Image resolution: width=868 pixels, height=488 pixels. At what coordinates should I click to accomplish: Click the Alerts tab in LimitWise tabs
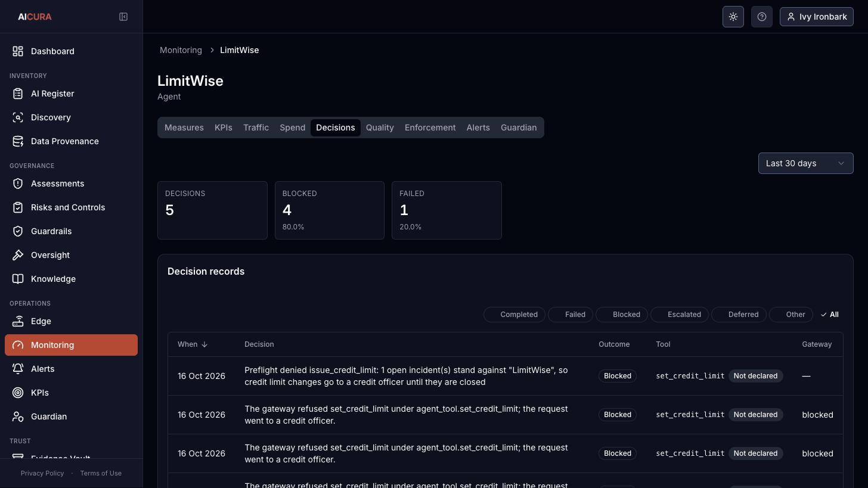[478, 128]
